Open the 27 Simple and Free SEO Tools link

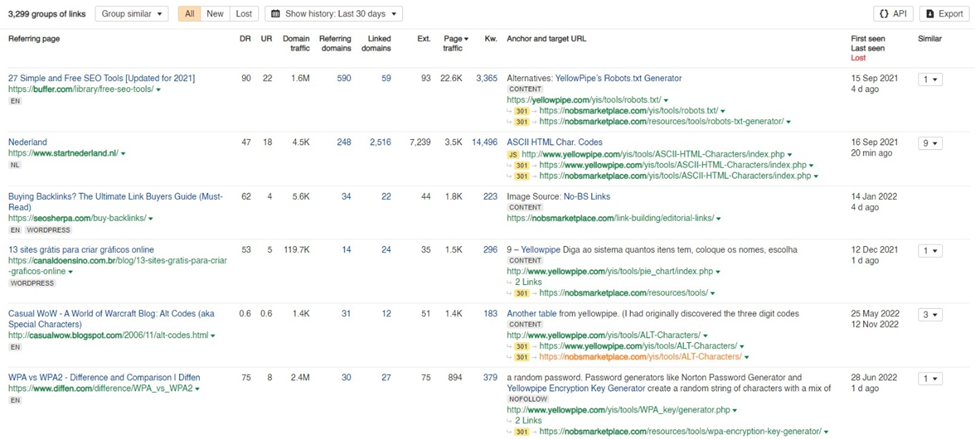click(101, 78)
